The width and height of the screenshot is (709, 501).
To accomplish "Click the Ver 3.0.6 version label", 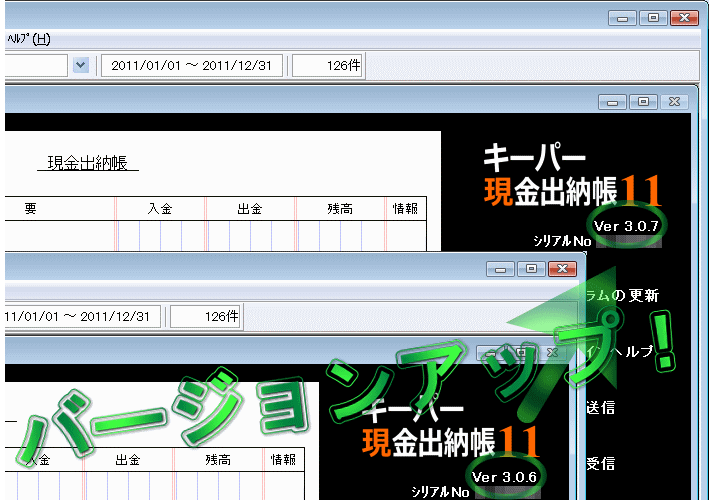I will [x=504, y=477].
